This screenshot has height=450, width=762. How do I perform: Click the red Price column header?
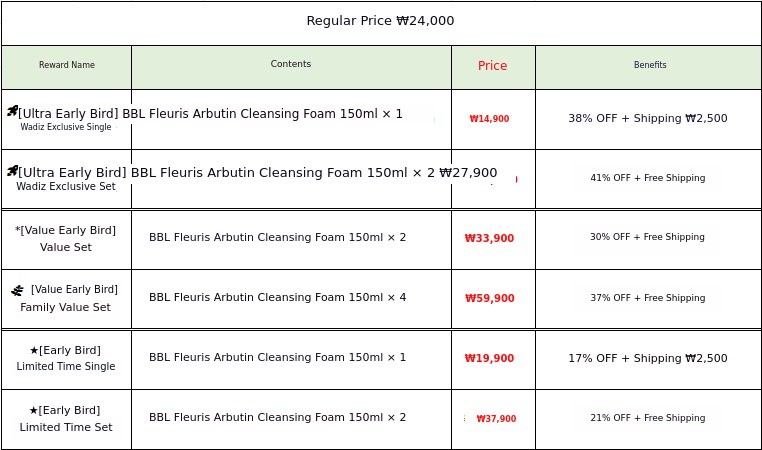click(492, 66)
